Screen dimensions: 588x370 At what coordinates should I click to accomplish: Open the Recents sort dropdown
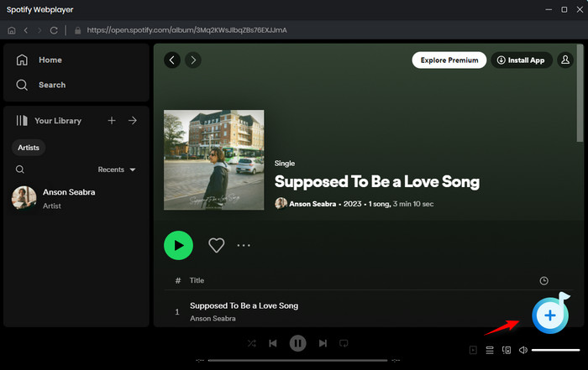point(117,169)
